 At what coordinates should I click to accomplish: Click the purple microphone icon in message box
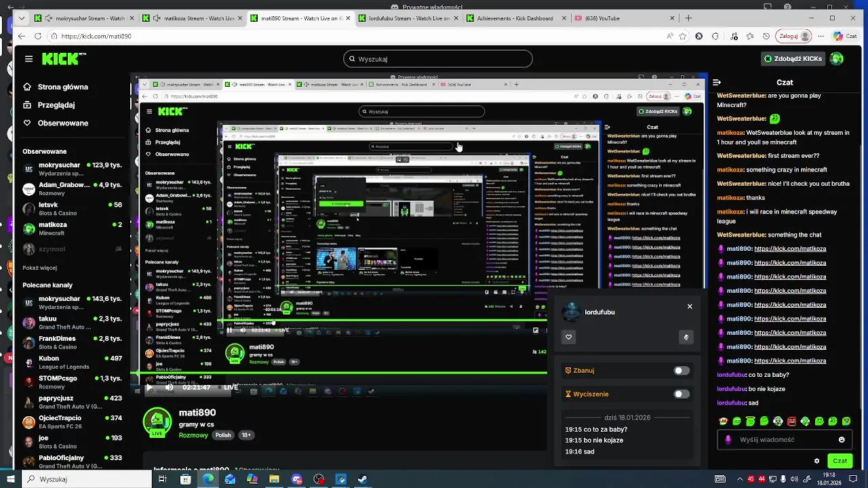(728, 439)
